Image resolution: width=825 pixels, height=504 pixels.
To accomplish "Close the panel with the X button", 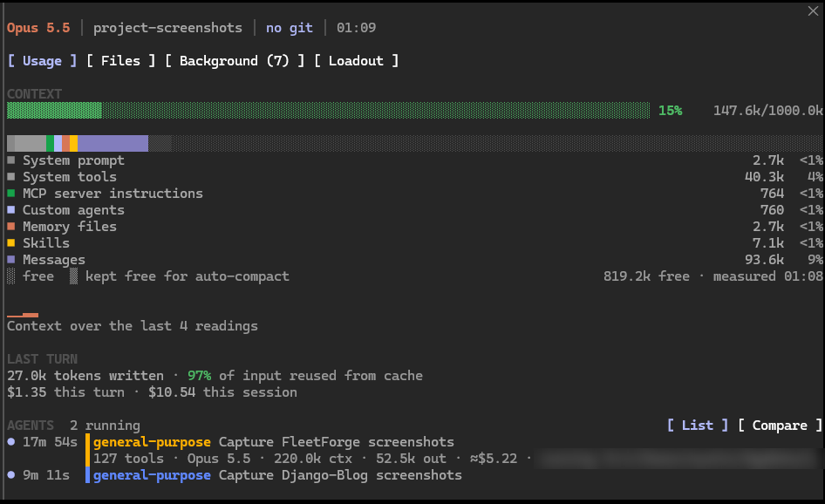I will pyautogui.click(x=813, y=11).
